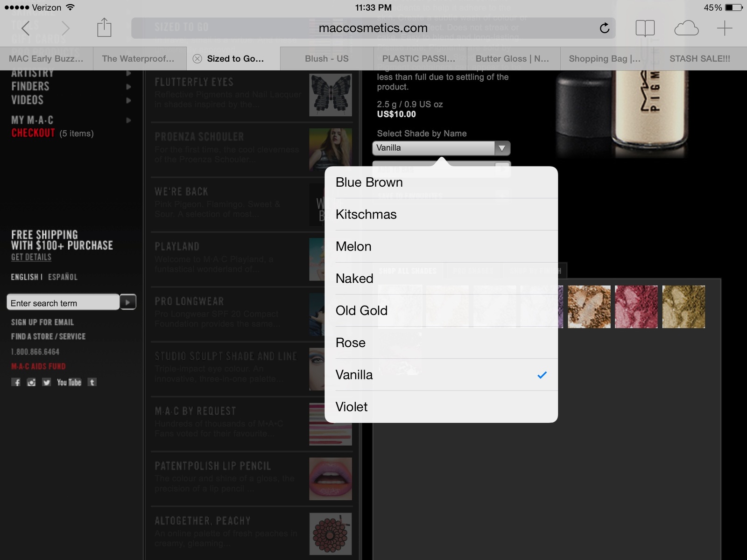
Task: Open Patentpolish Lip Pencil lips thumbnail
Action: pyautogui.click(x=331, y=479)
